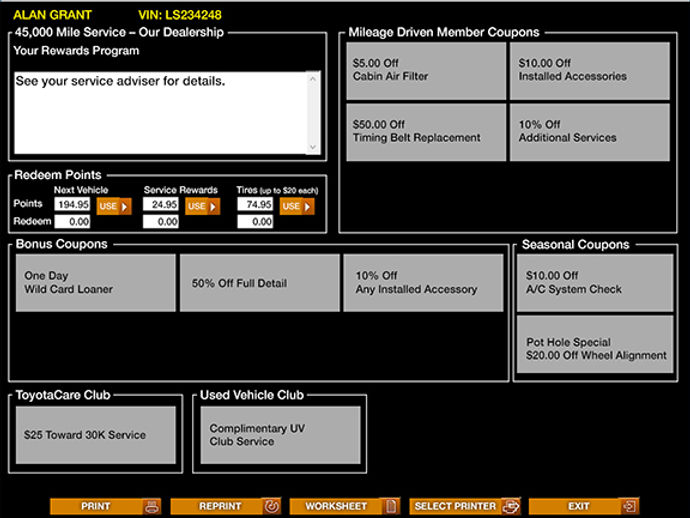Select the $10.00 Off Installed Accessories coupon
Screen dimensions: 690x518
[590, 71]
